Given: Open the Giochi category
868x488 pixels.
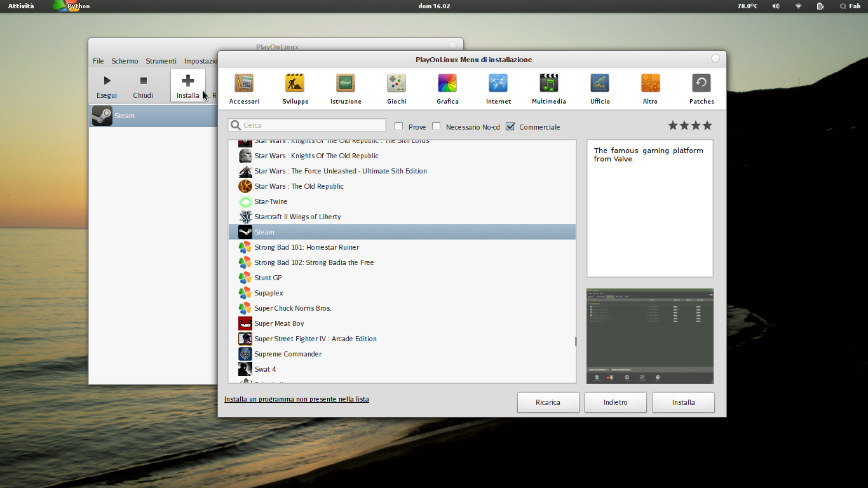Looking at the screenshot, I should (x=397, y=89).
